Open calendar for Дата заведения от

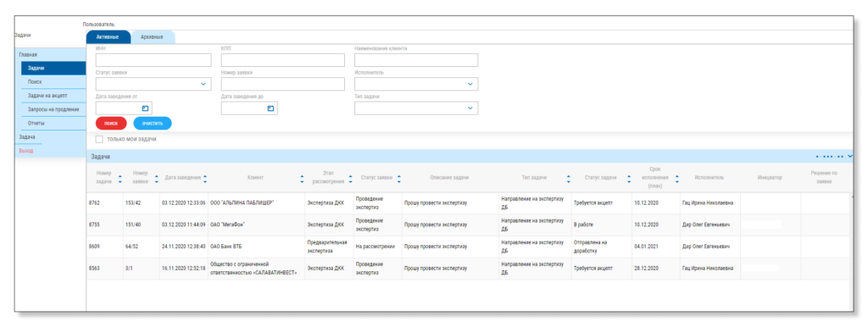(146, 108)
